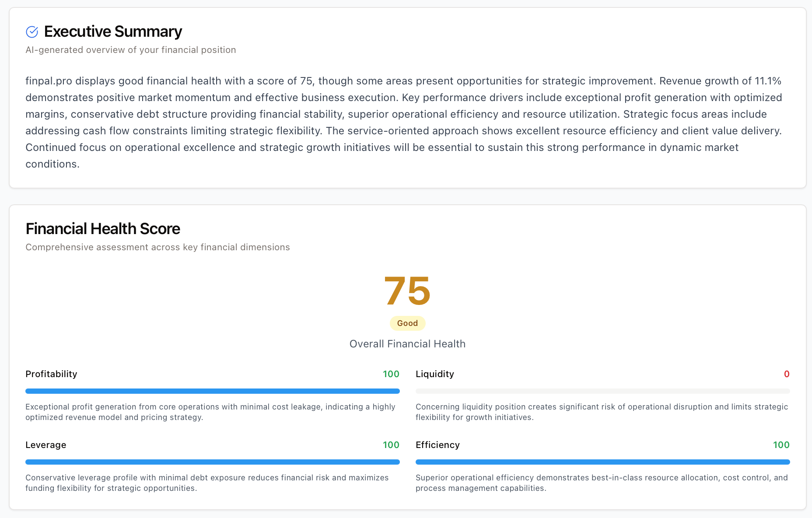The height and width of the screenshot is (518, 812).
Task: Click the red Liquidity score of 0
Action: 787,374
